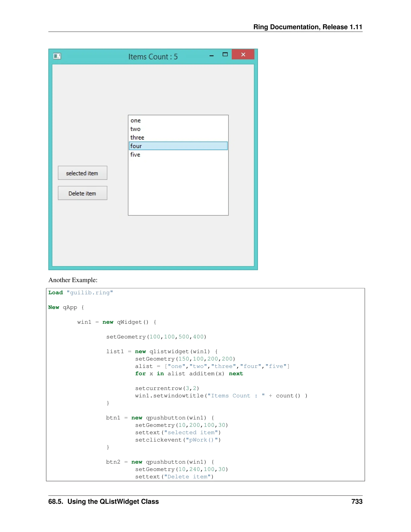This screenshot has height=532, width=411.
Task: Click the "Ring Documentation, Release 1.11" header
Action: tap(307, 27)
